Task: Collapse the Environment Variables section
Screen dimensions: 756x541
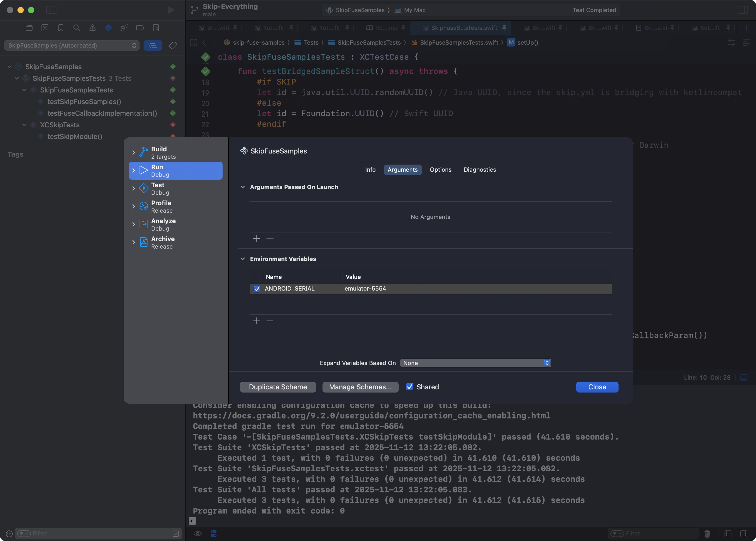Action: click(243, 259)
